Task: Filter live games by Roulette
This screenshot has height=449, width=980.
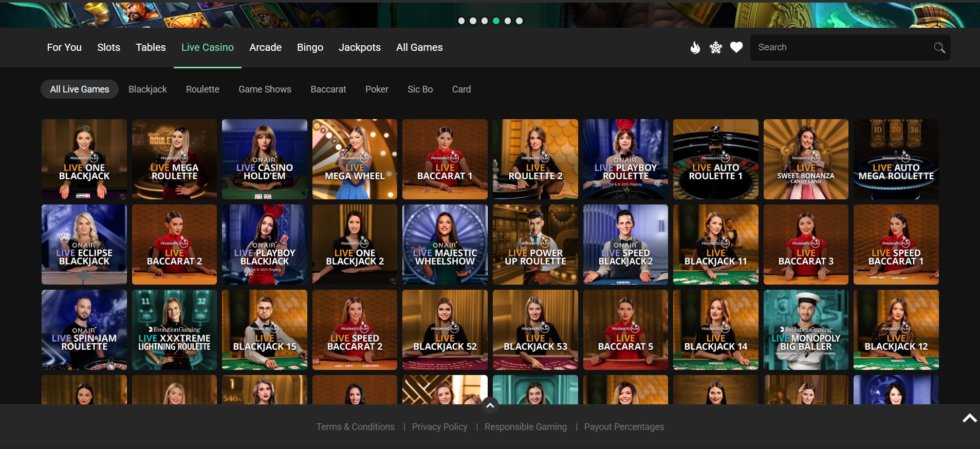Action: tap(202, 89)
